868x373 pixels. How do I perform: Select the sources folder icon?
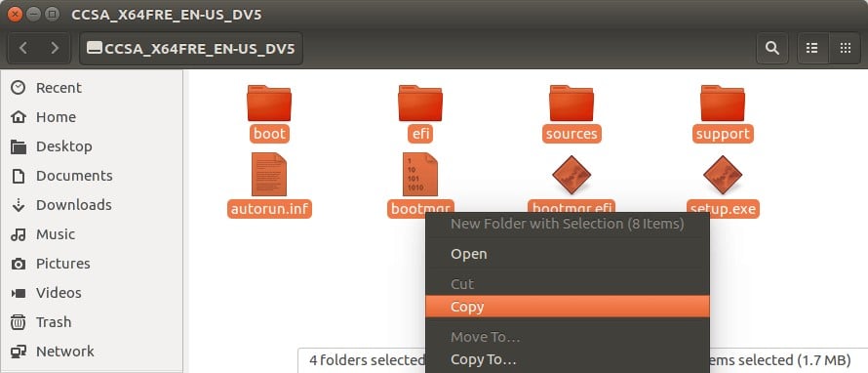point(572,104)
